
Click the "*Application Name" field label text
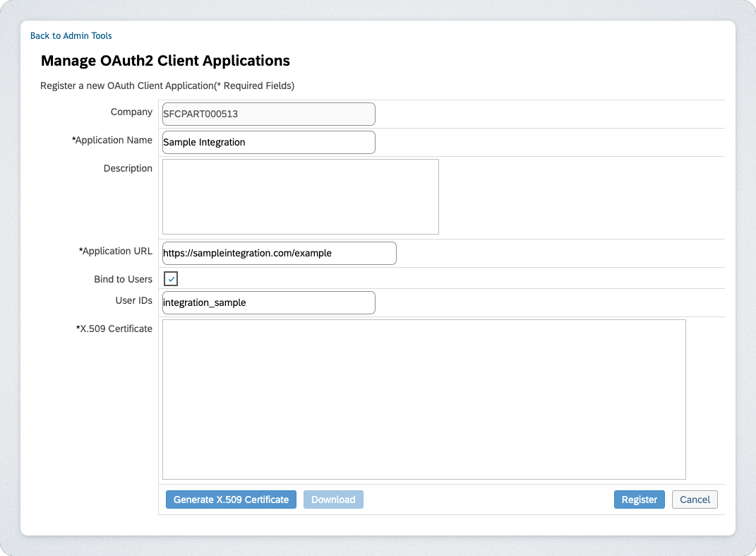[x=112, y=140]
